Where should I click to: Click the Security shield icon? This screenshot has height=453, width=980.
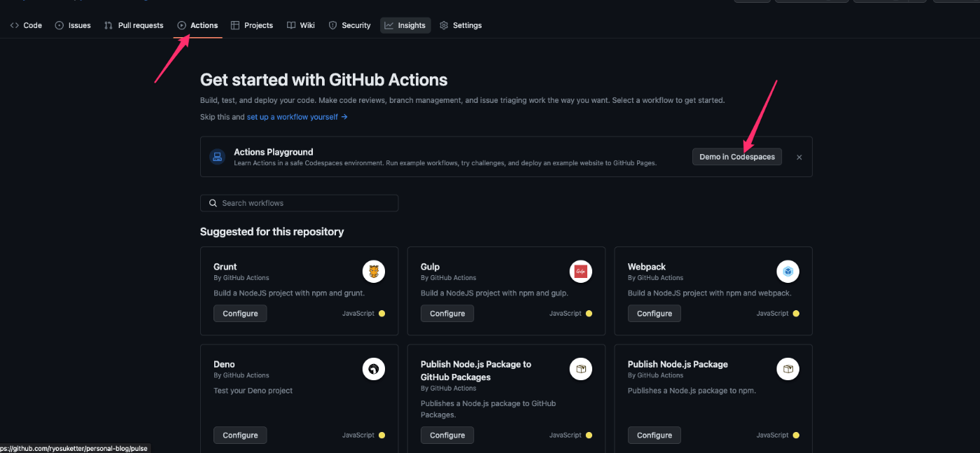[332, 25]
